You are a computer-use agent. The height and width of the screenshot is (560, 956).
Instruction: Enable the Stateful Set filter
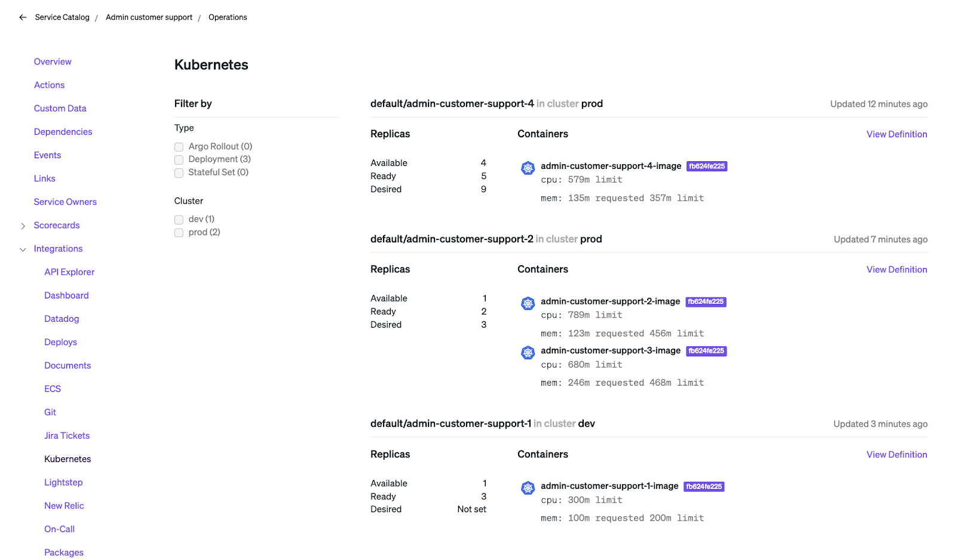[179, 173]
